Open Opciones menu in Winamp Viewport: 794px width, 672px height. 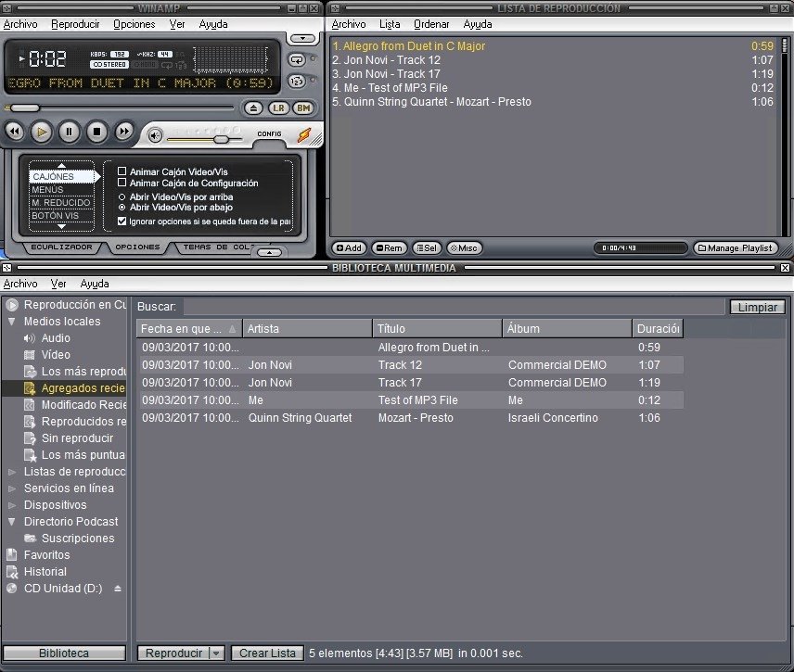[x=134, y=24]
